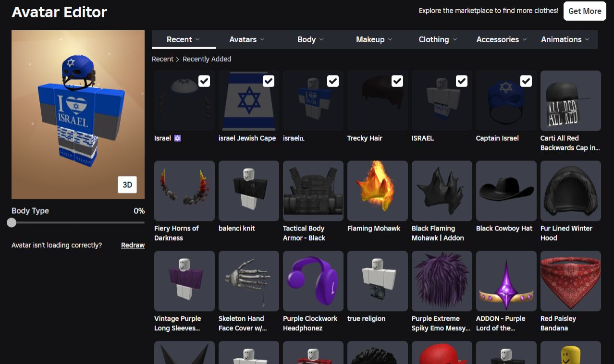
Task: Equip the Flaming Mohawk accessory
Action: pyautogui.click(x=378, y=191)
